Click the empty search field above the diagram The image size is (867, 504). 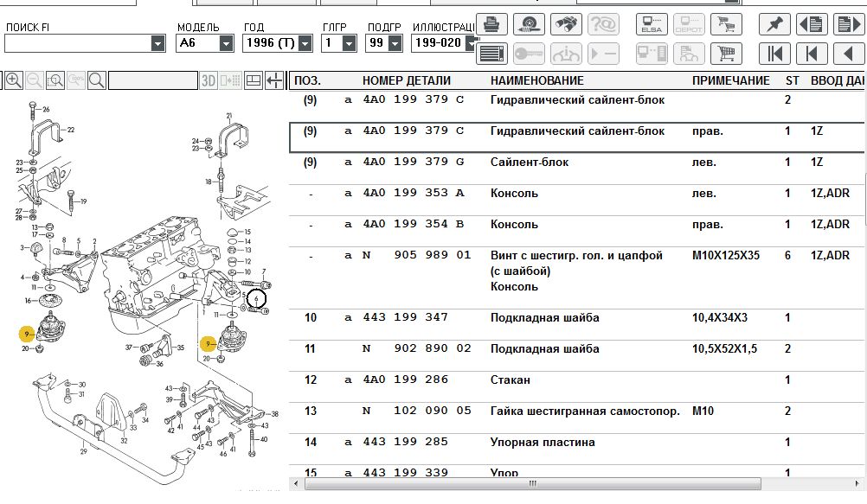pos(151,81)
